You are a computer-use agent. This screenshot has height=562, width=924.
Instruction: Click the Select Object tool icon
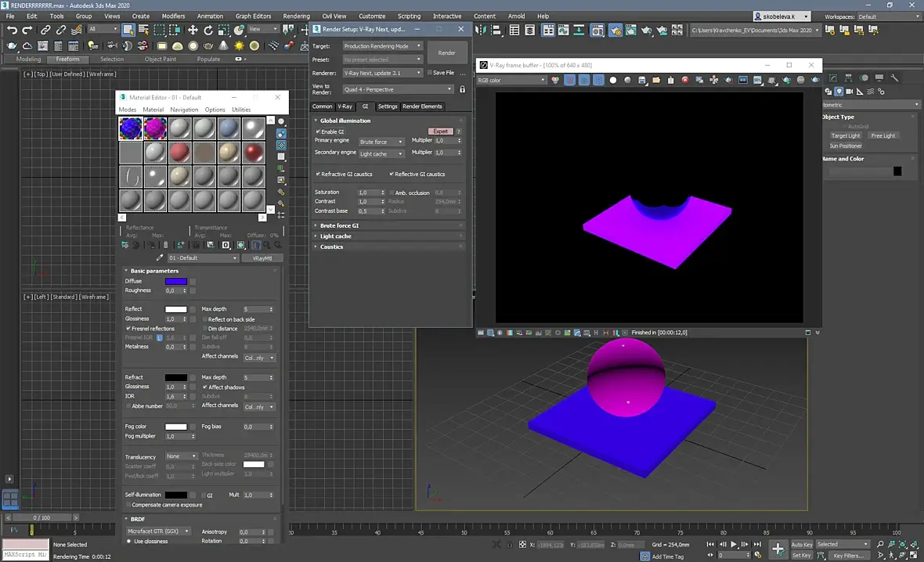[128, 30]
